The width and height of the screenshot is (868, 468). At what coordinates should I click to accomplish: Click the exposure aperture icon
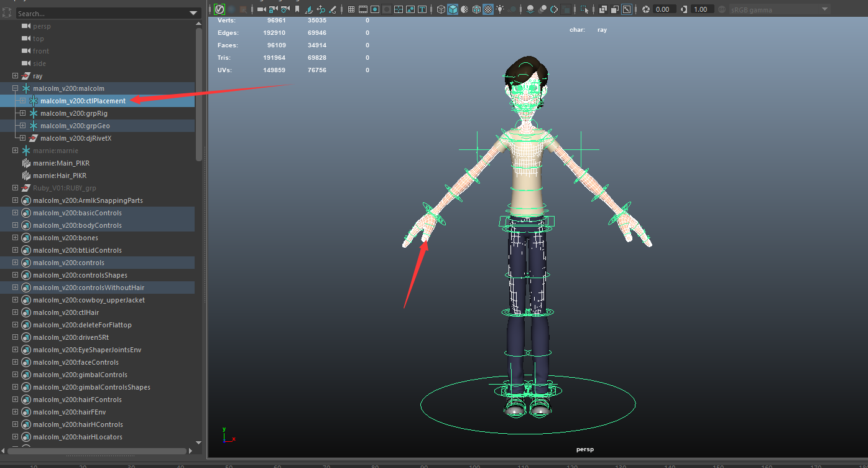click(646, 9)
